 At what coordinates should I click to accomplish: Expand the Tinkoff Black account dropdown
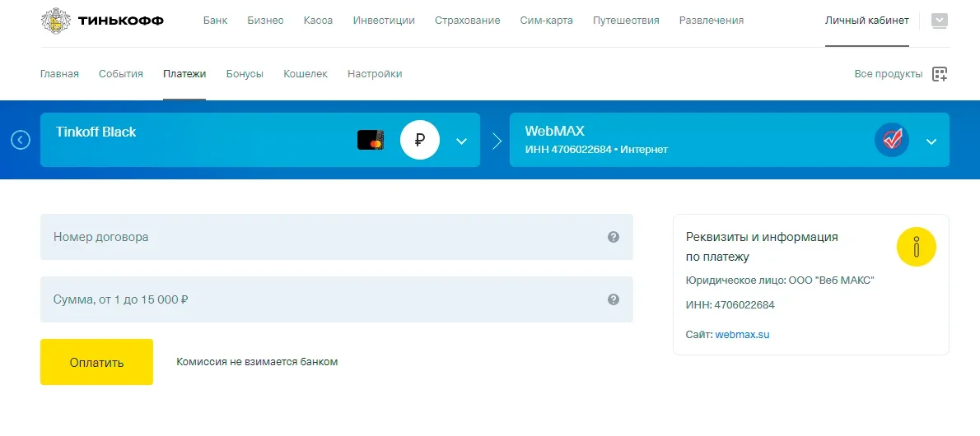[461, 141]
